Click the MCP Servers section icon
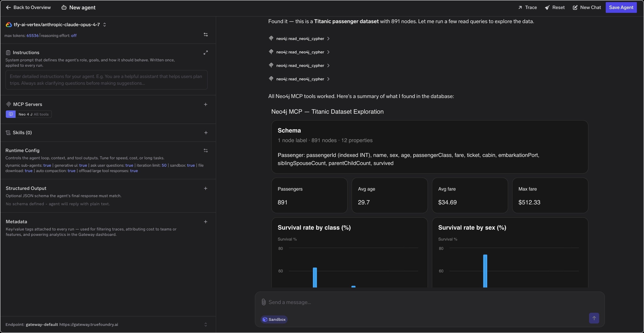 pos(9,104)
